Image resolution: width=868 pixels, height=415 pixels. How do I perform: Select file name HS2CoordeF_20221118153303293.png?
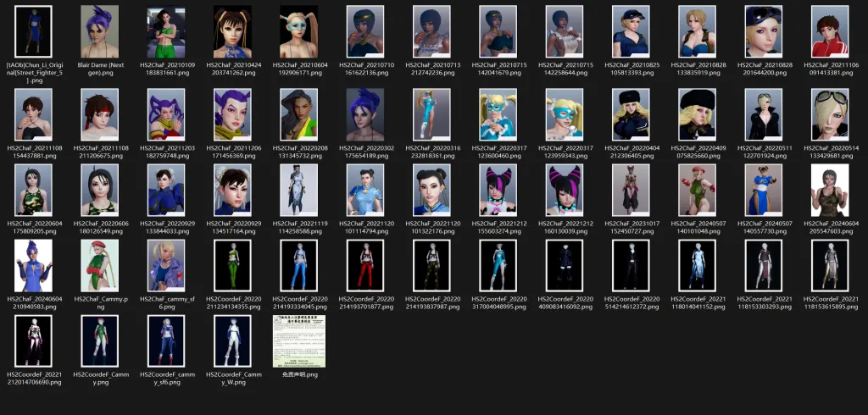pyautogui.click(x=764, y=302)
